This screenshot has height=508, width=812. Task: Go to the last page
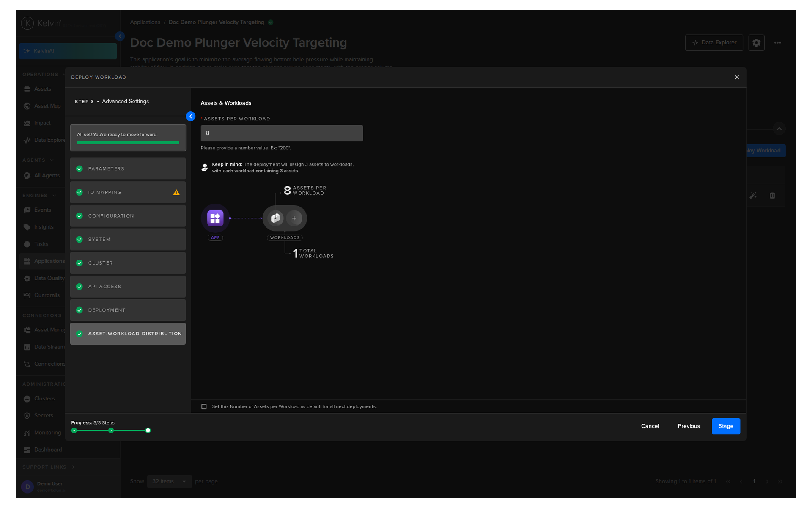780,481
